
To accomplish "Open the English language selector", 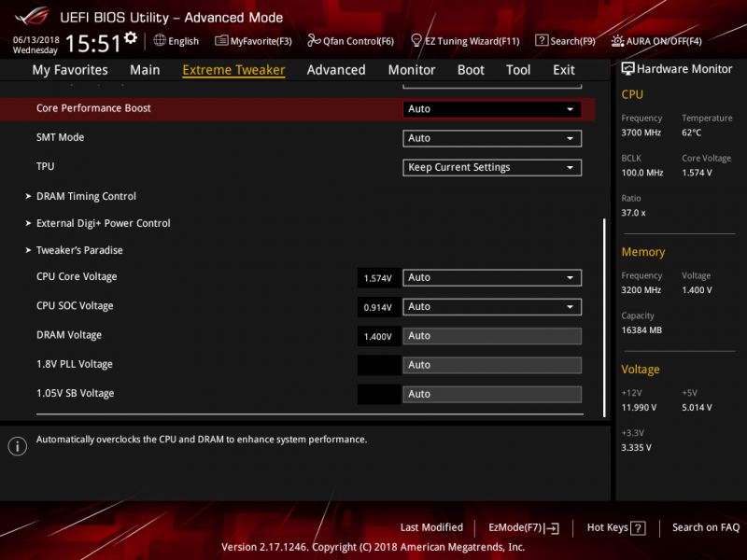I will [x=176, y=41].
